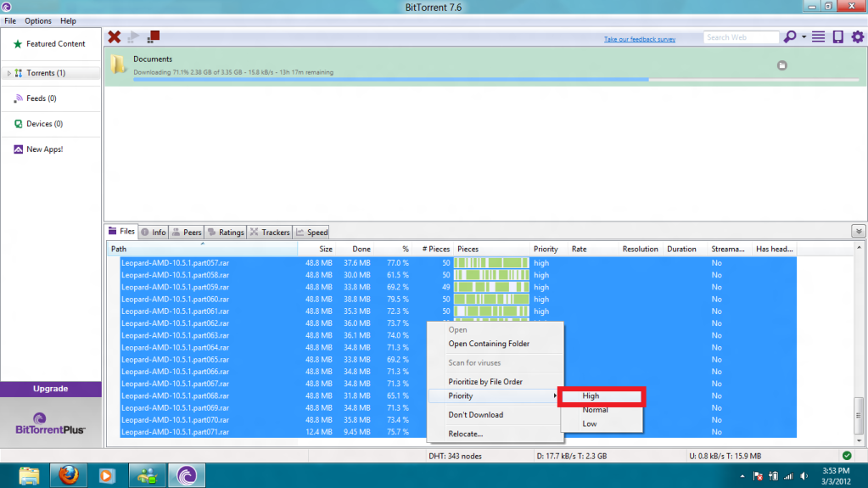The width and height of the screenshot is (868, 488).
Task: Collapse detail pane with chevron button
Action: [x=859, y=232]
